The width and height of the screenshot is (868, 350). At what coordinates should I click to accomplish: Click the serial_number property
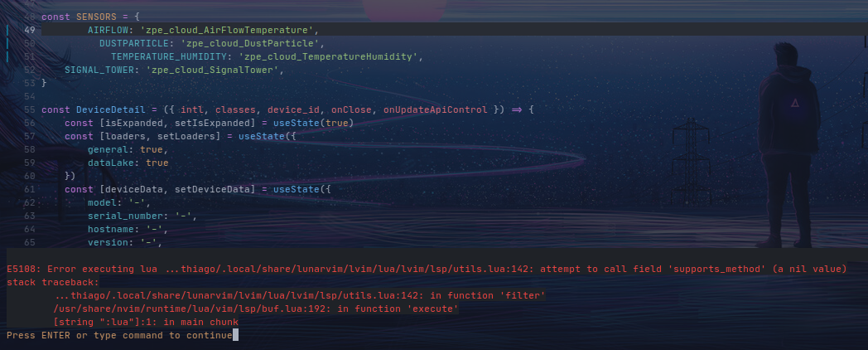pos(142,216)
